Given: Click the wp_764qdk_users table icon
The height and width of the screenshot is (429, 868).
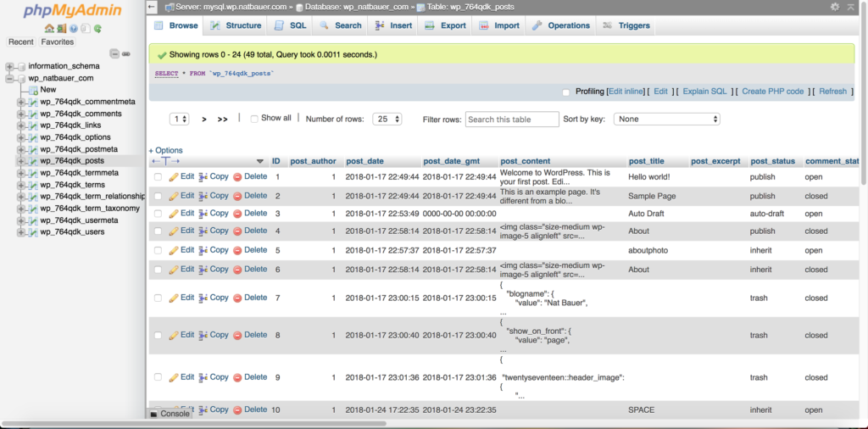Looking at the screenshot, I should (33, 232).
